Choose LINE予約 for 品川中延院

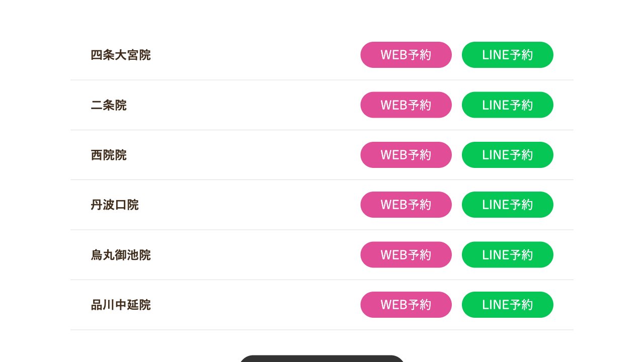(507, 305)
